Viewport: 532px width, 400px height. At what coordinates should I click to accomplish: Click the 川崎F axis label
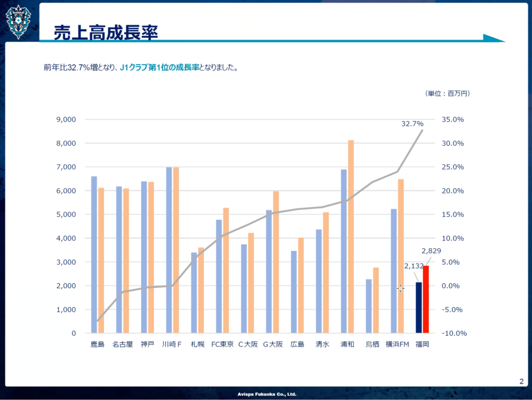pos(172,344)
